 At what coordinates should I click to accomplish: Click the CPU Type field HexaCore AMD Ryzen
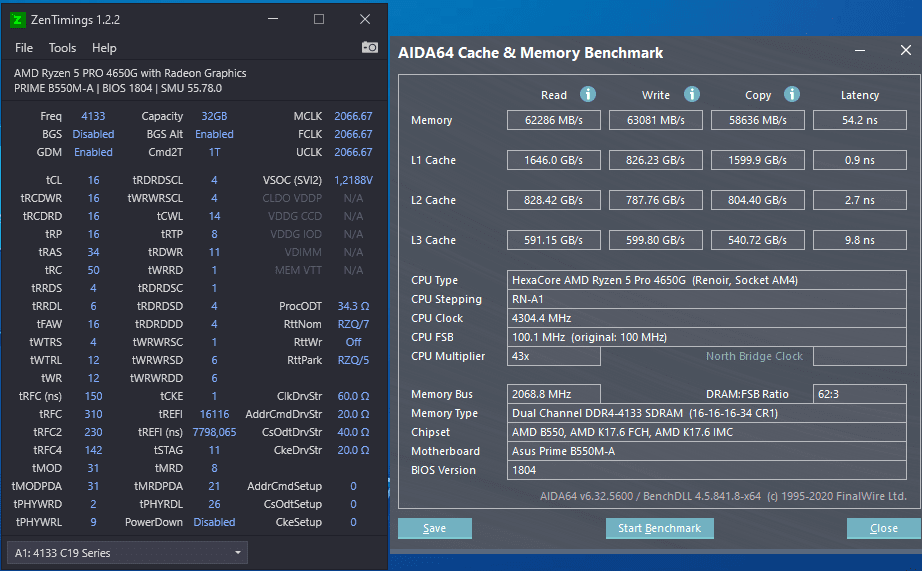[x=707, y=280]
